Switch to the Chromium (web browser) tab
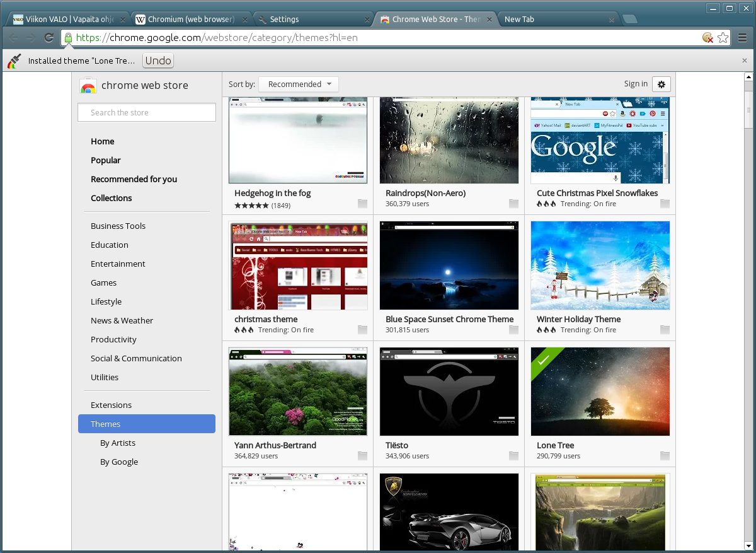This screenshot has height=553, width=756. tap(191, 19)
